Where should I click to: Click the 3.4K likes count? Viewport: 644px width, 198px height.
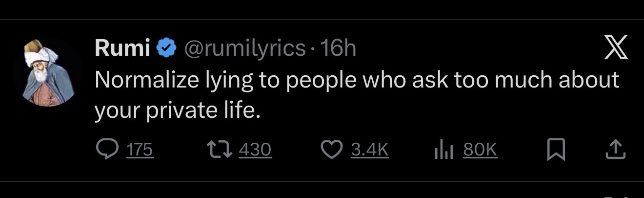(x=369, y=150)
